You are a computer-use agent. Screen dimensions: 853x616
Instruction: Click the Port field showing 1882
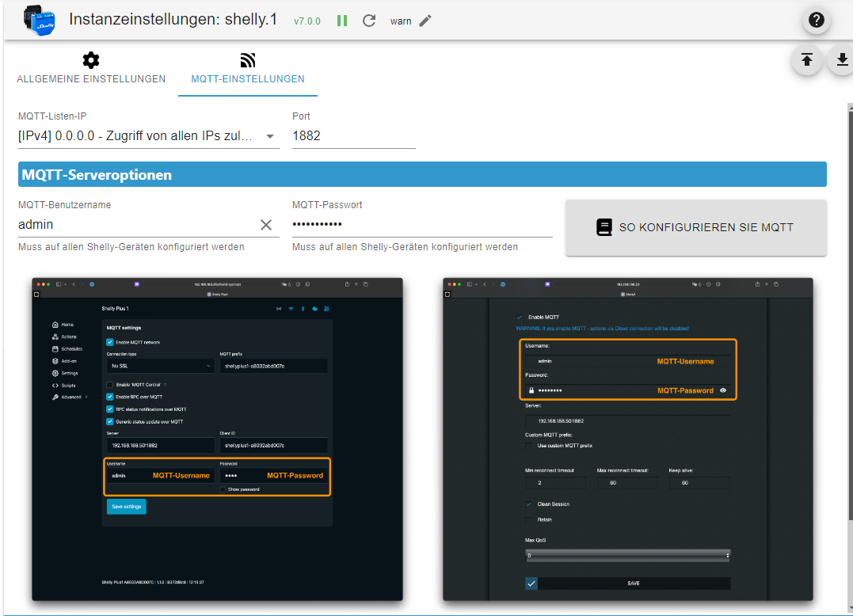[x=353, y=136]
